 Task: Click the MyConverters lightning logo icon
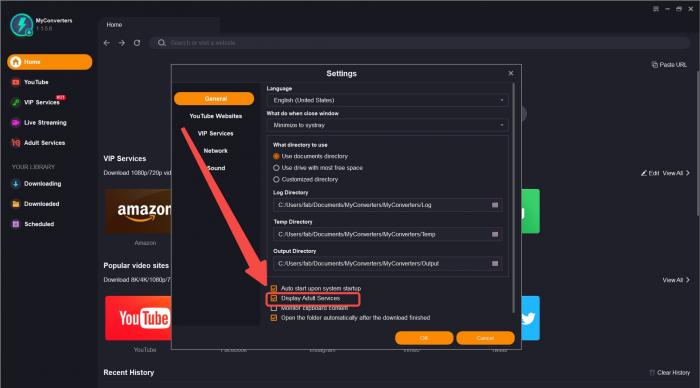pyautogui.click(x=21, y=25)
